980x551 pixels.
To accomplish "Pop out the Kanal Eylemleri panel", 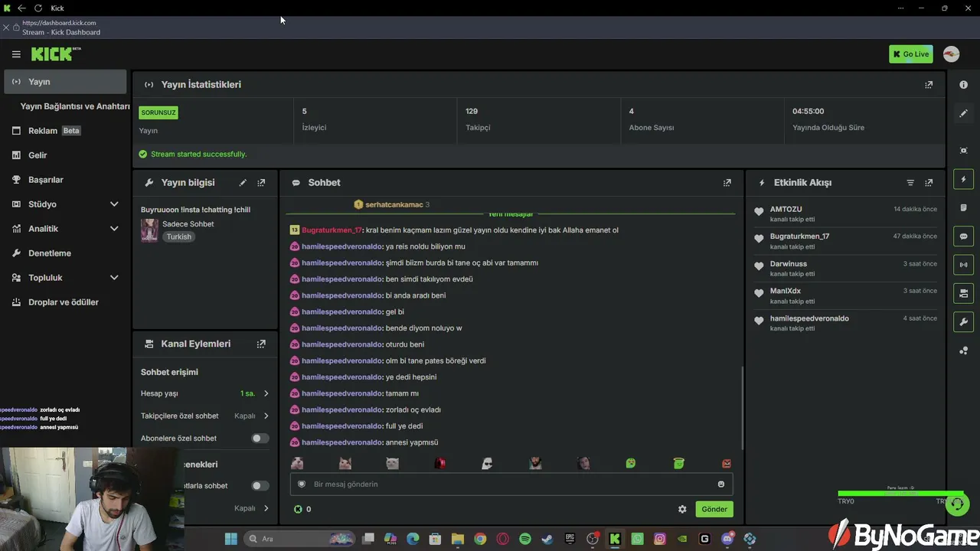I will pos(261,344).
